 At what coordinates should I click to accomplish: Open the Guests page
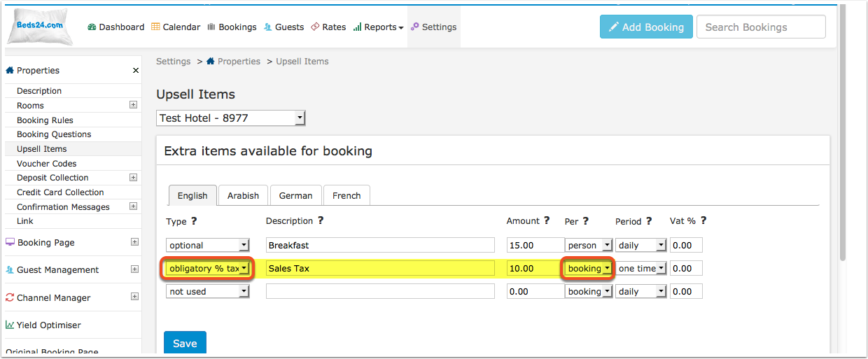[283, 27]
